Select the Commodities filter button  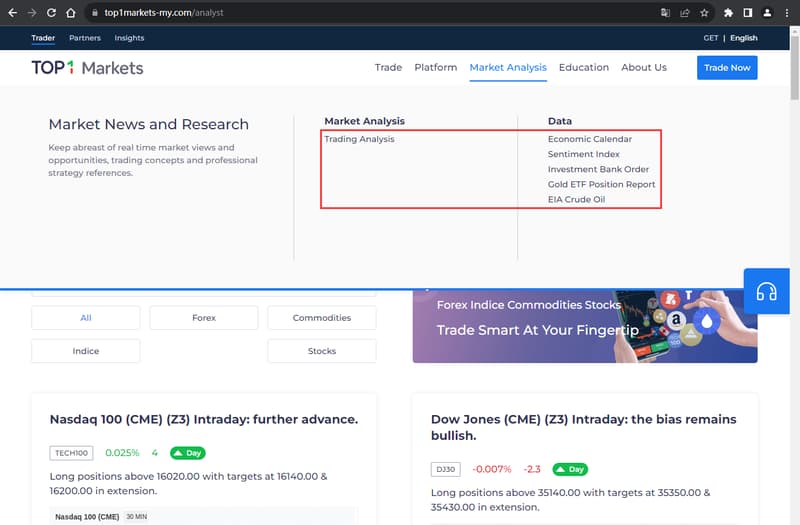(x=322, y=317)
